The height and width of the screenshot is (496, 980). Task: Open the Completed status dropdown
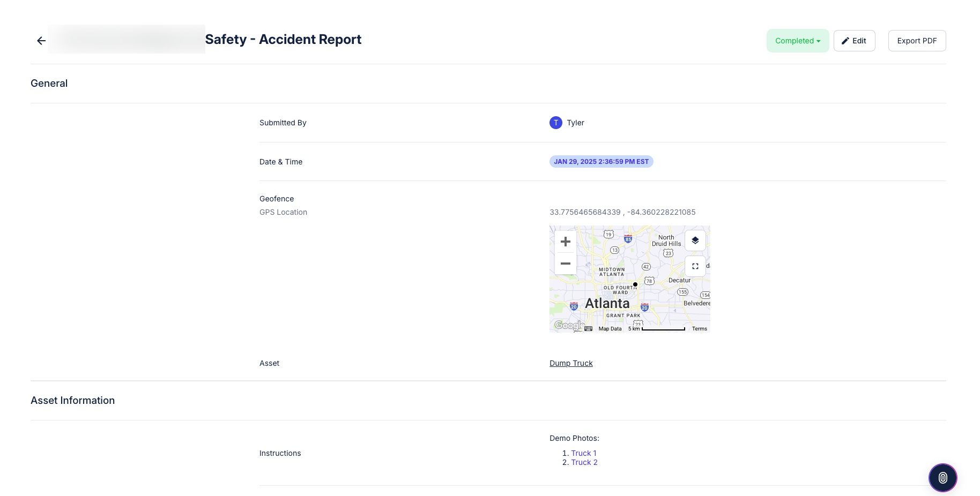(797, 41)
